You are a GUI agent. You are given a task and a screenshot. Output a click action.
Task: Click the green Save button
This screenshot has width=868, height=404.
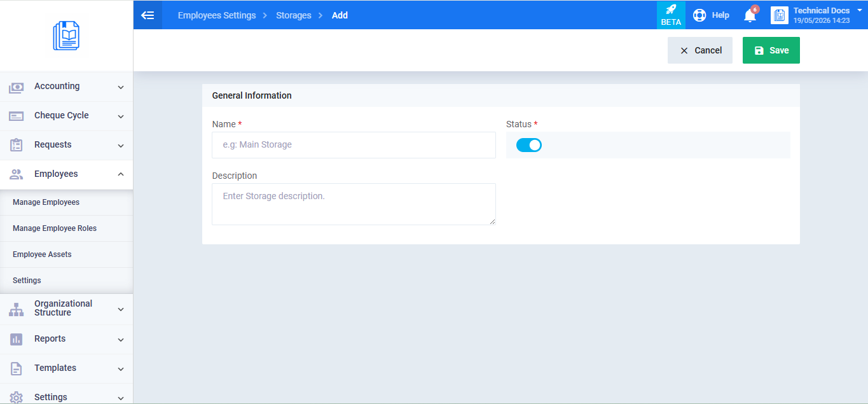click(x=771, y=50)
